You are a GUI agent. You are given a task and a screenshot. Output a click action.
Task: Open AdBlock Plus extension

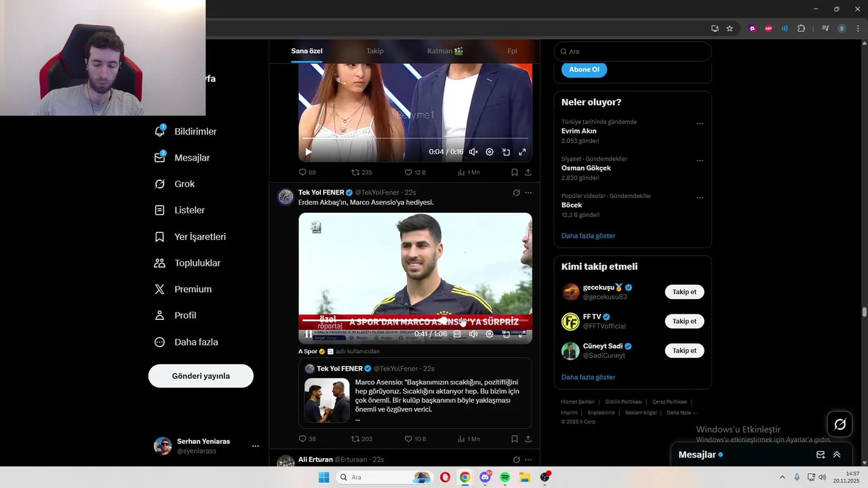[x=768, y=28]
